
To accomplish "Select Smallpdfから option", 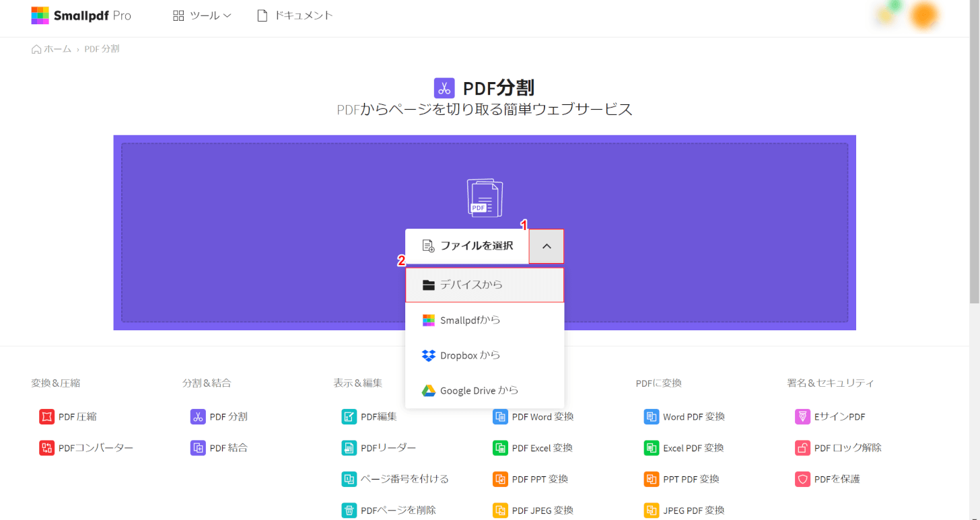I will [x=485, y=320].
